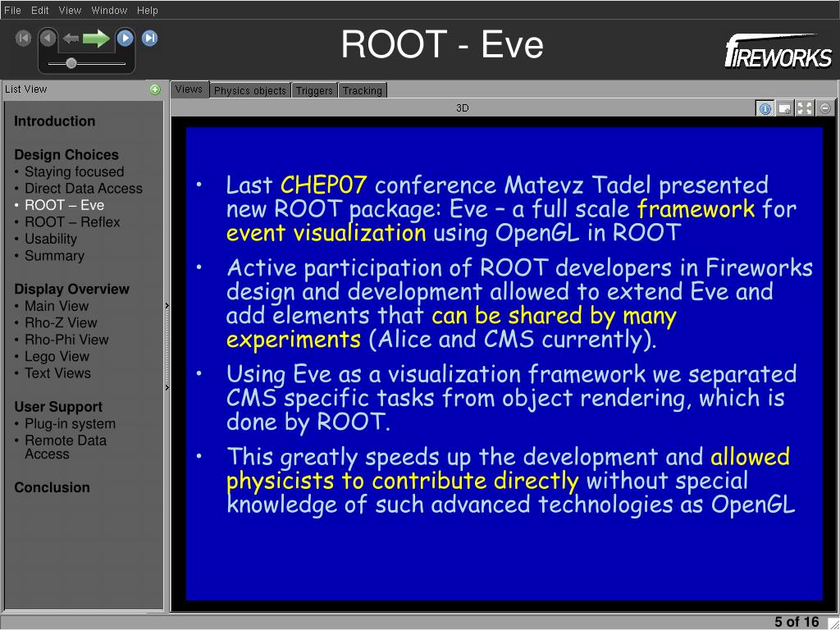Click the 3D view header label

(463, 108)
